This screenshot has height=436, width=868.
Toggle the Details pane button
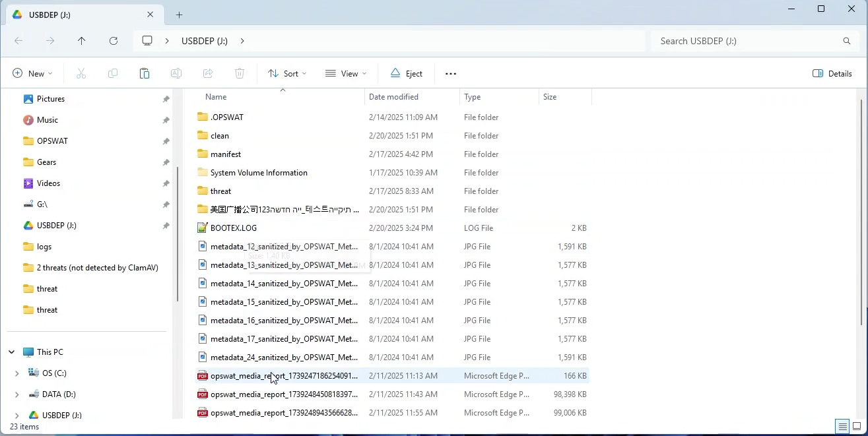832,73
